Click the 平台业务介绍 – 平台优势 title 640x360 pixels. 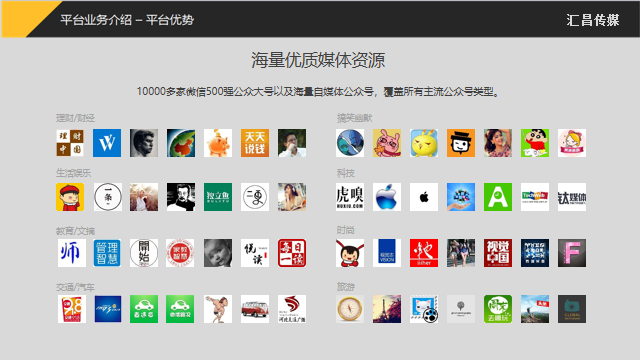click(x=127, y=20)
